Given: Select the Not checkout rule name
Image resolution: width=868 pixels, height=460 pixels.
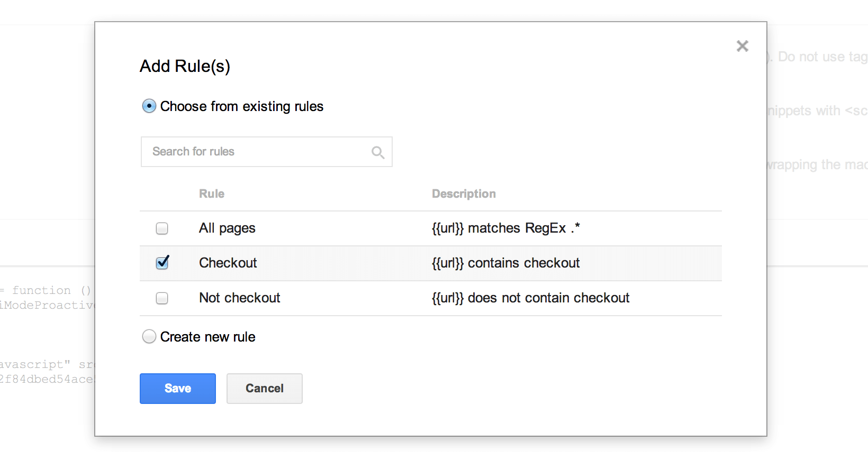Looking at the screenshot, I should click(240, 298).
